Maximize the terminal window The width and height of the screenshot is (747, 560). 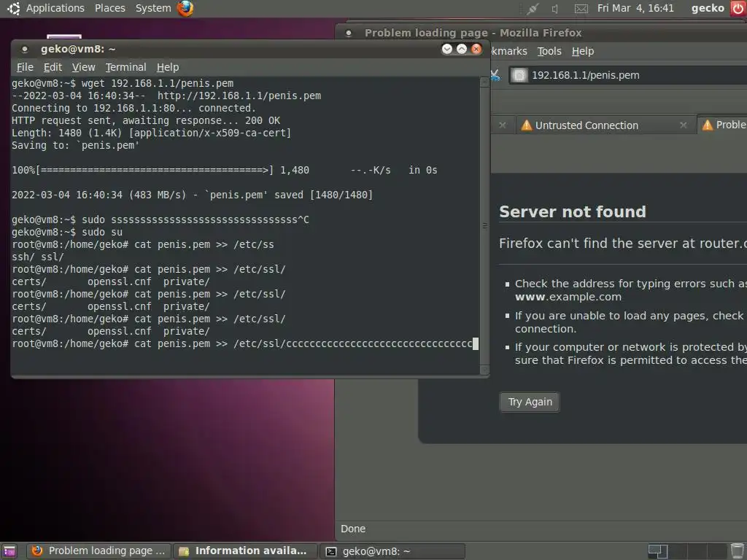pos(462,49)
